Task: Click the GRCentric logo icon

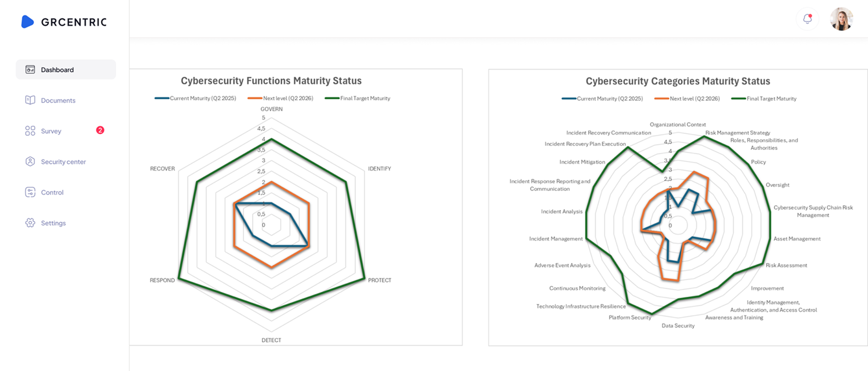Action: (28, 22)
